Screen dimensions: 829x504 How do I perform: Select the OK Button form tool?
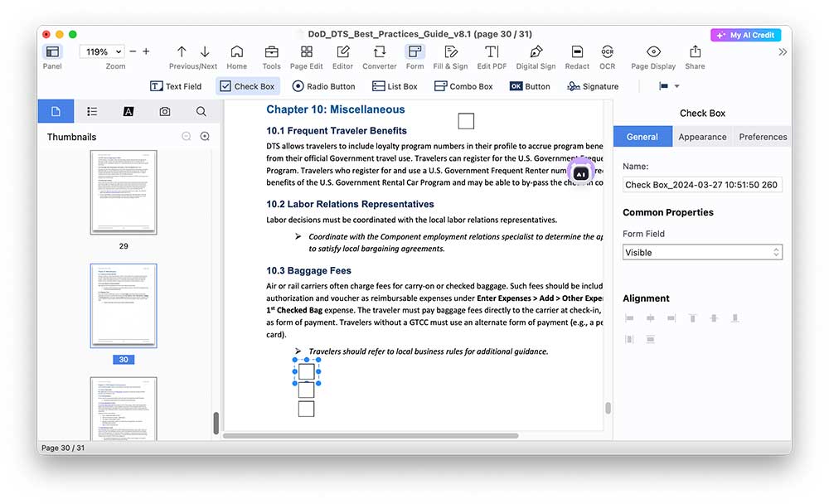530,86
